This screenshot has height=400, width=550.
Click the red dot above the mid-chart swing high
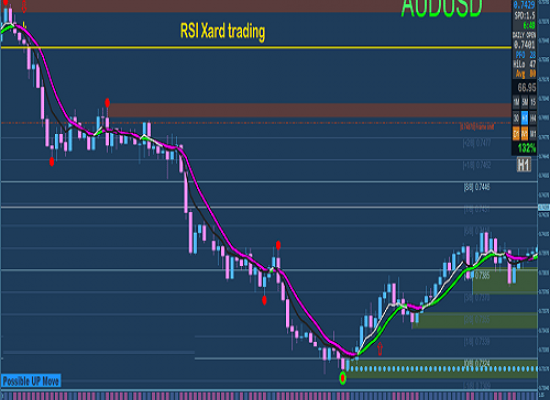point(278,245)
